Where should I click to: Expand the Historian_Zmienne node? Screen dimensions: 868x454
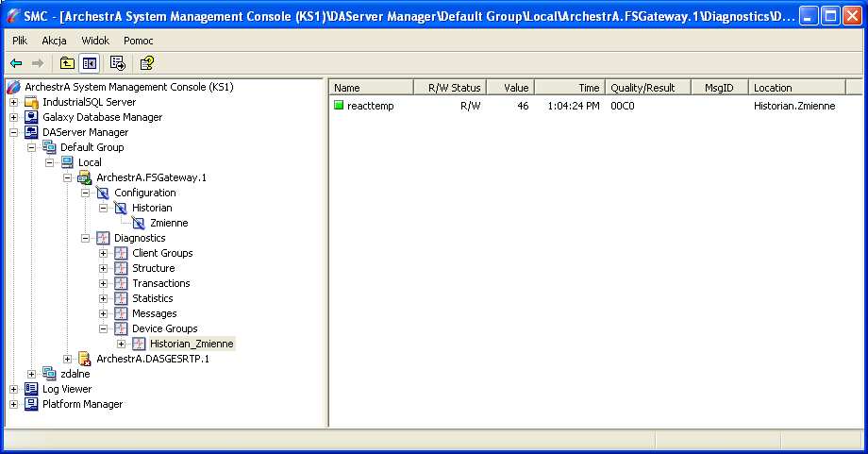click(x=121, y=344)
